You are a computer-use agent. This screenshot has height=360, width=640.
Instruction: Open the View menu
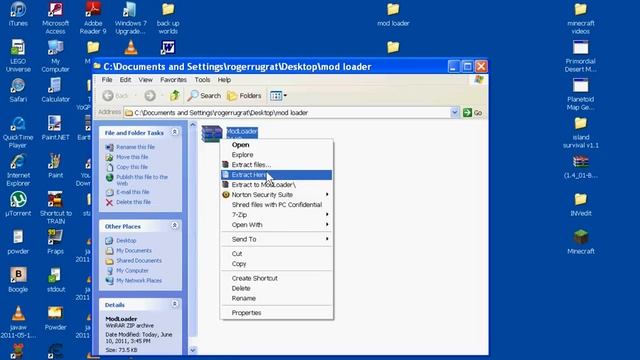tap(145, 80)
